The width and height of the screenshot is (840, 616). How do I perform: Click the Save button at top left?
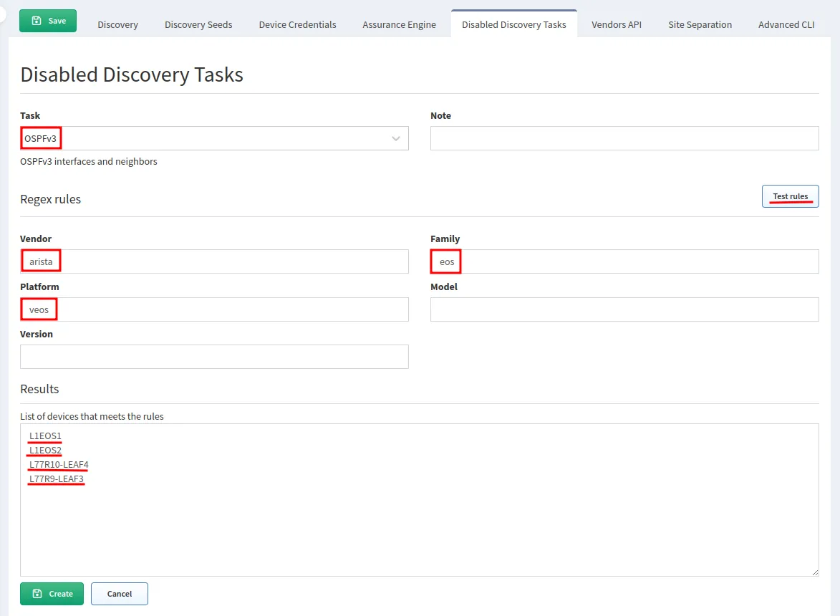click(48, 21)
